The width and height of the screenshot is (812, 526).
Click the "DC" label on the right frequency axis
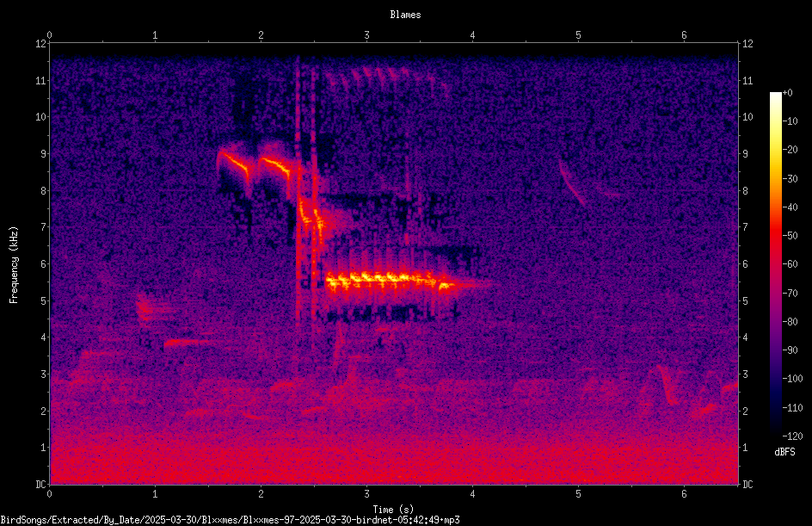pyautogui.click(x=747, y=485)
